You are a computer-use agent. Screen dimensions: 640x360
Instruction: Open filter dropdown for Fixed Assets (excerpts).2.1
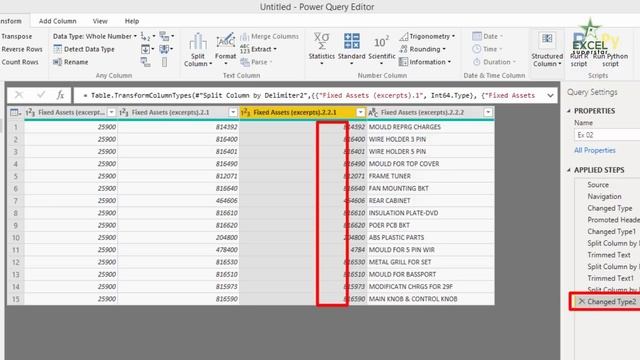coord(233,112)
